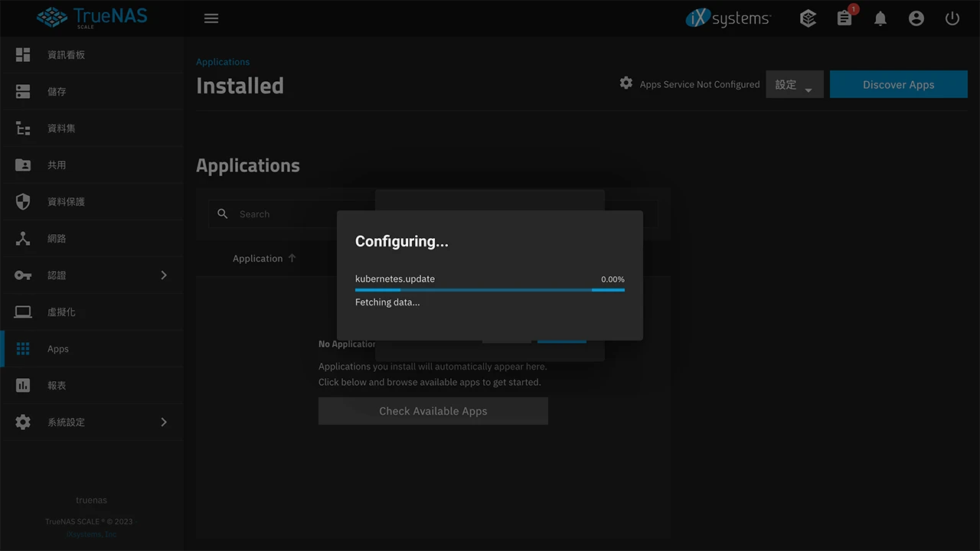Screen dimensions: 980x551
Task: Expand the 認證 submenu chevron
Action: click(164, 275)
